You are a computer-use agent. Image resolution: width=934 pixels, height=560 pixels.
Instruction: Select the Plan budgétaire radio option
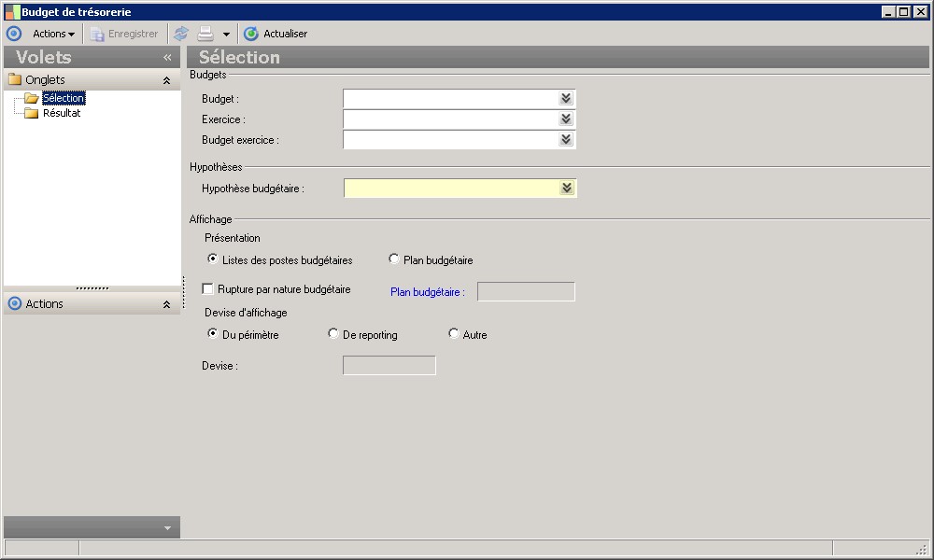394,259
